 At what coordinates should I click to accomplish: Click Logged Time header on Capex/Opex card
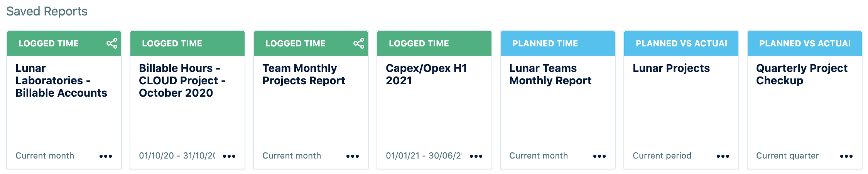419,43
